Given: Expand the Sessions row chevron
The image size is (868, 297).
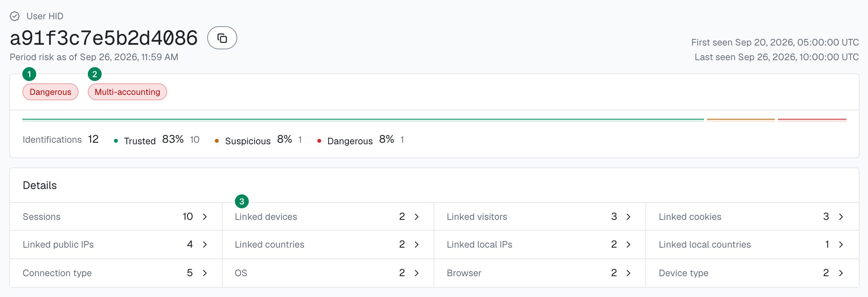Looking at the screenshot, I should coord(205,217).
